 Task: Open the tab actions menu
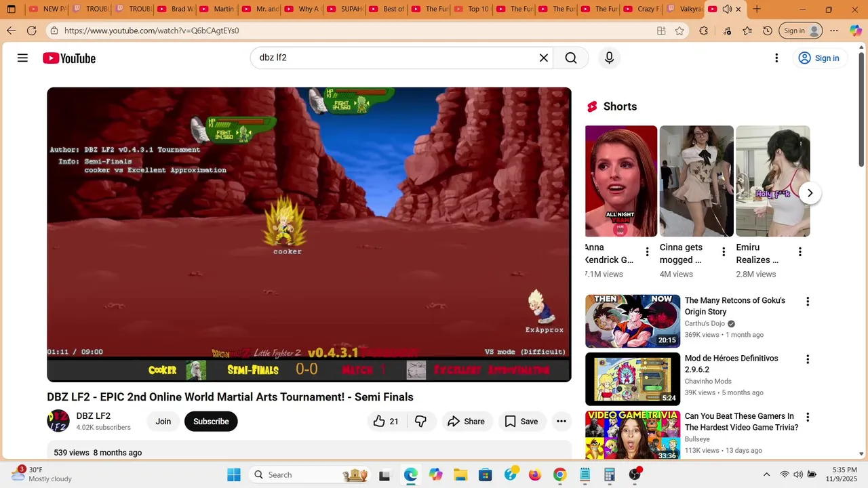tap(11, 9)
